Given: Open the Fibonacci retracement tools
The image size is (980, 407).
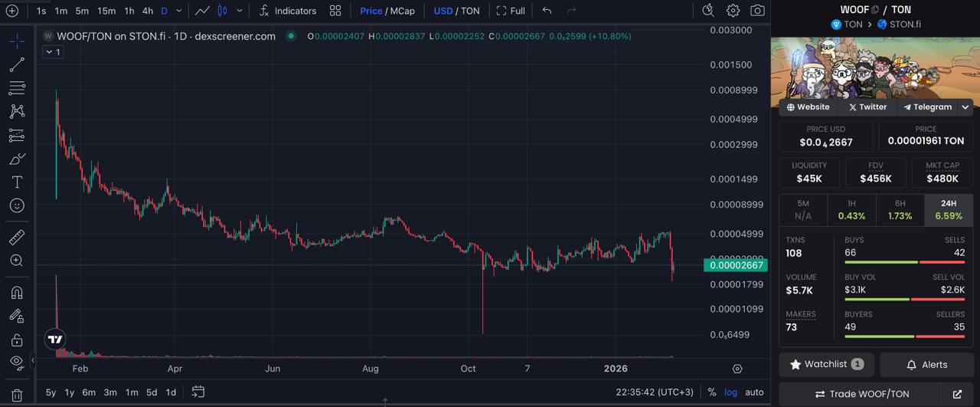Looking at the screenshot, I should (17, 87).
